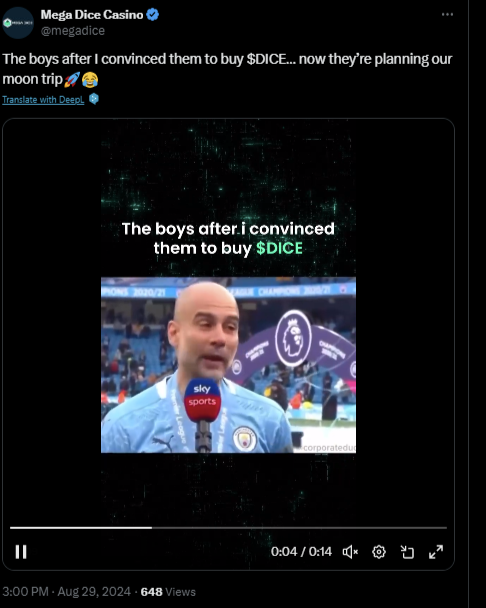Click the Mega Dice Casino display name
486x608 pixels.
[x=92, y=15]
